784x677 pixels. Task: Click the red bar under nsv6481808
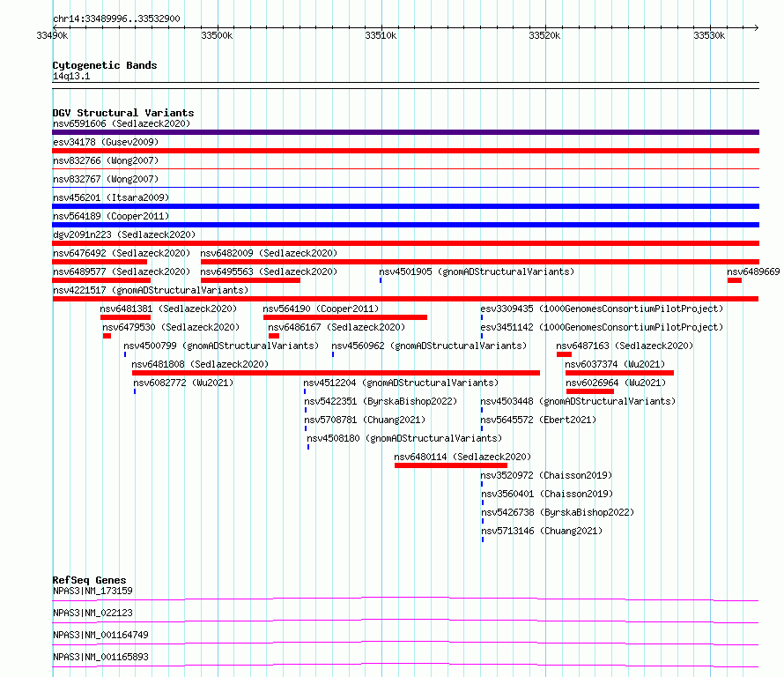(x=336, y=373)
